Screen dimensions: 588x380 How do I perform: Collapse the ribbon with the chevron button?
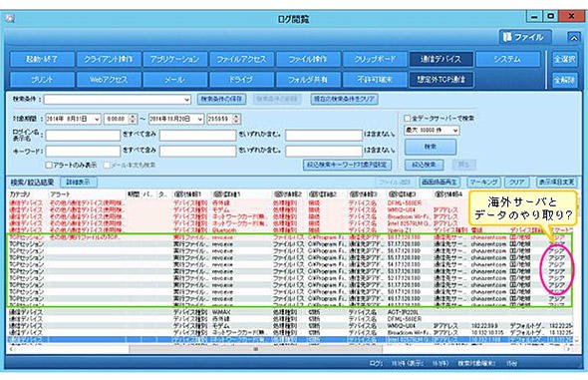tap(573, 38)
